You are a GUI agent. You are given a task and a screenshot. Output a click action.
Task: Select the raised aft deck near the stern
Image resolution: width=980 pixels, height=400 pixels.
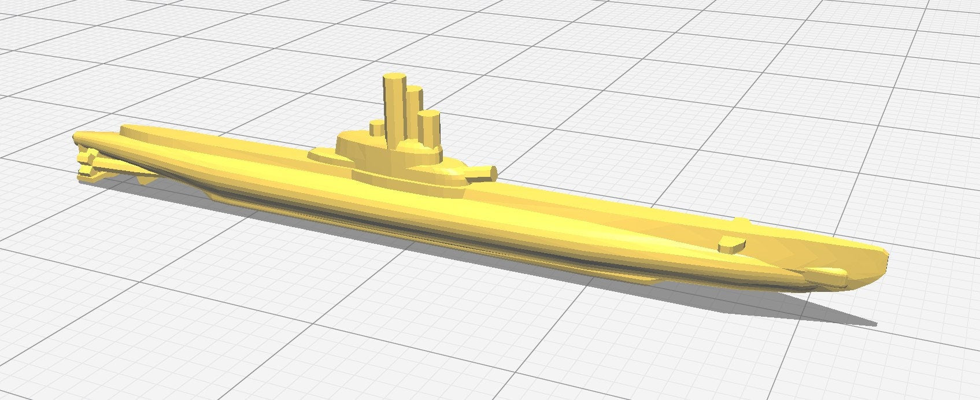click(x=150, y=132)
